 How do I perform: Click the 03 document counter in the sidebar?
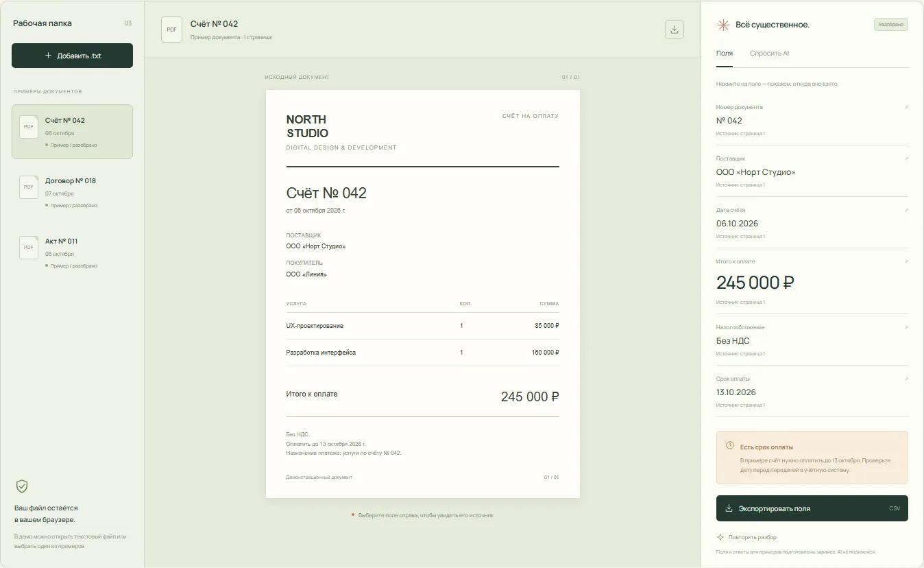[x=127, y=23]
